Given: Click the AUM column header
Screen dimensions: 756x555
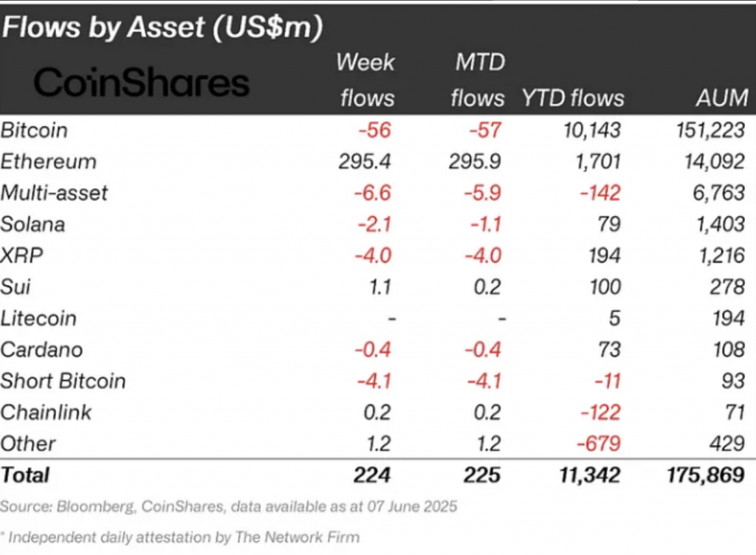Looking at the screenshot, I should (722, 98).
